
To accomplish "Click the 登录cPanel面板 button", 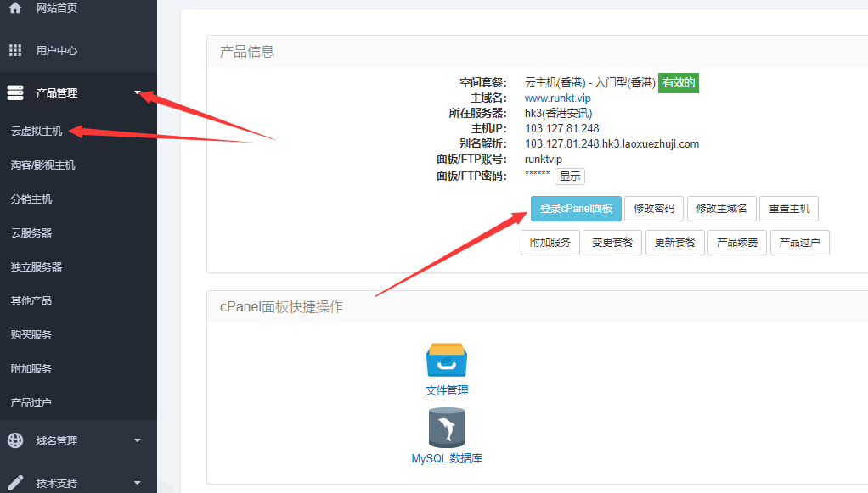I will 576,209.
